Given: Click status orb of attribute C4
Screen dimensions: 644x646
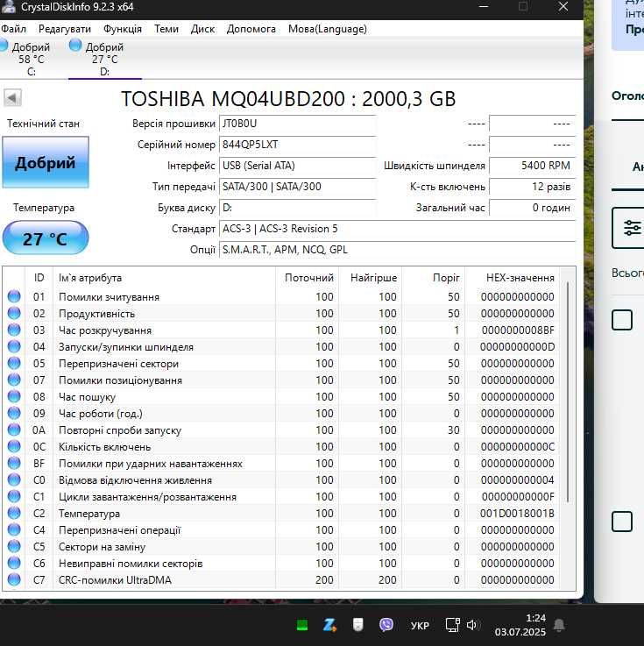Looking at the screenshot, I should [x=14, y=529].
